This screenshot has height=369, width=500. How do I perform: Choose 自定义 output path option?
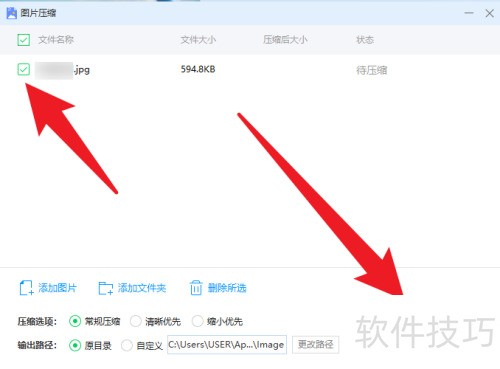pyautogui.click(x=127, y=345)
